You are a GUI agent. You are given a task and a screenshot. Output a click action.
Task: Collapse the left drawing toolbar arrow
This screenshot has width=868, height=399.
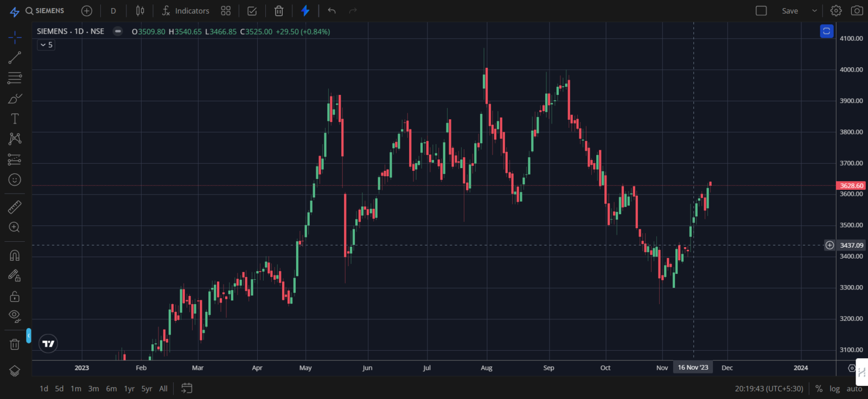coord(29,336)
